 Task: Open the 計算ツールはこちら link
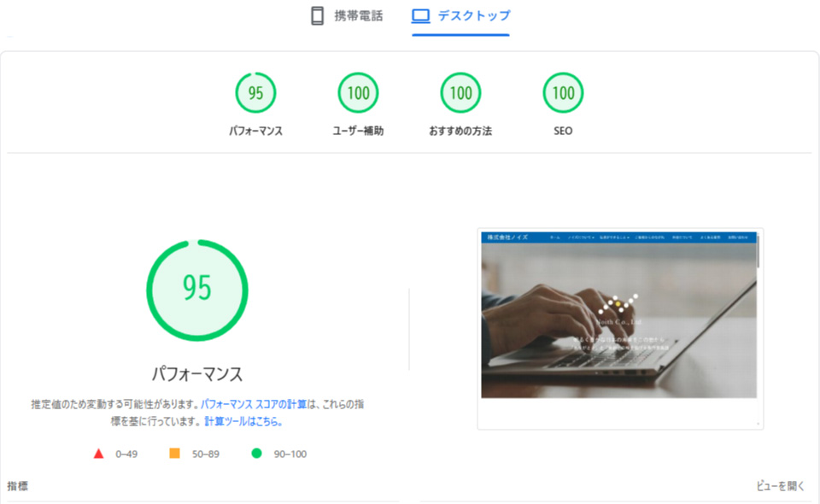coord(243,422)
